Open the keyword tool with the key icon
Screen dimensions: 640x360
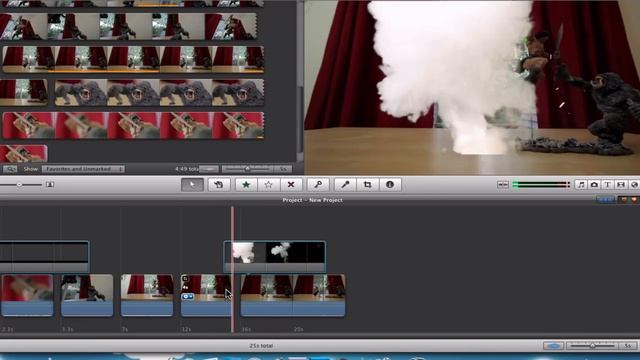pyautogui.click(x=318, y=185)
